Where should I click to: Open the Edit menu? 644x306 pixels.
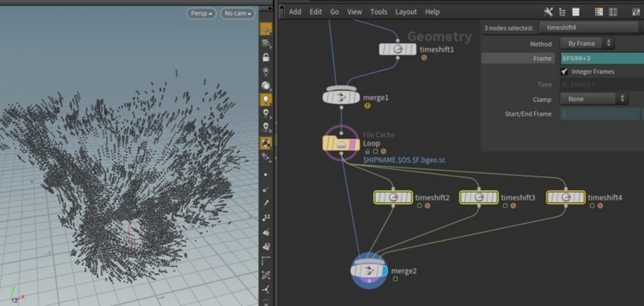point(316,12)
